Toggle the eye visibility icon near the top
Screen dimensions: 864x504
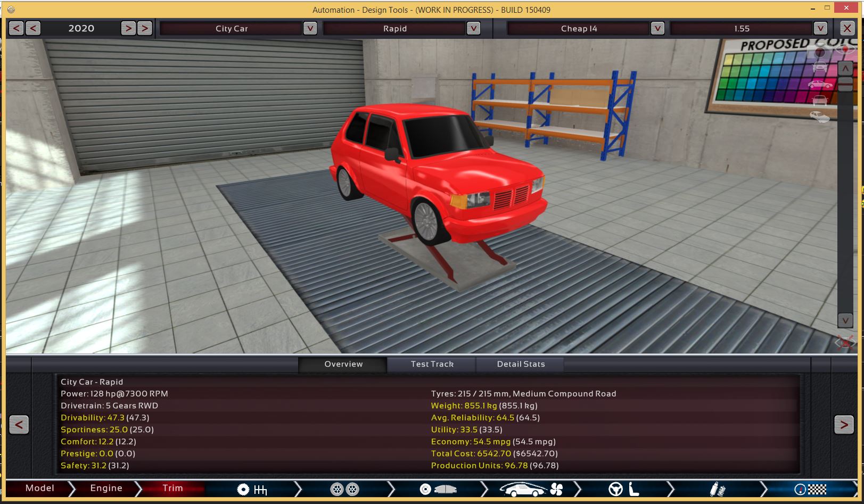pyautogui.click(x=844, y=50)
